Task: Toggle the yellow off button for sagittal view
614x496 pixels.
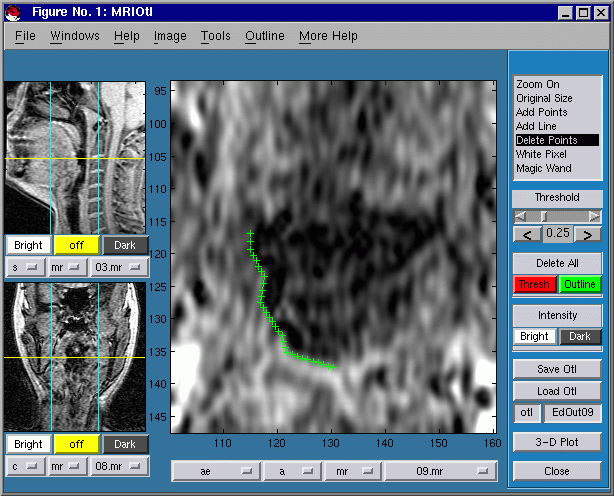Action: click(x=77, y=245)
